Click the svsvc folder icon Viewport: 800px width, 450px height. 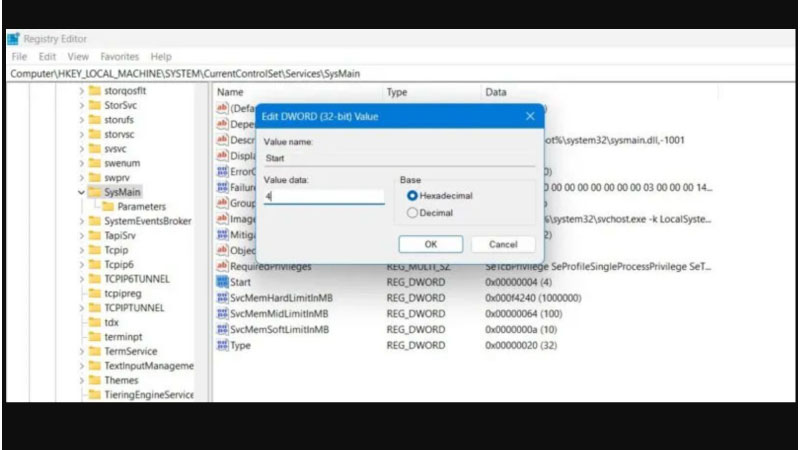(95, 149)
